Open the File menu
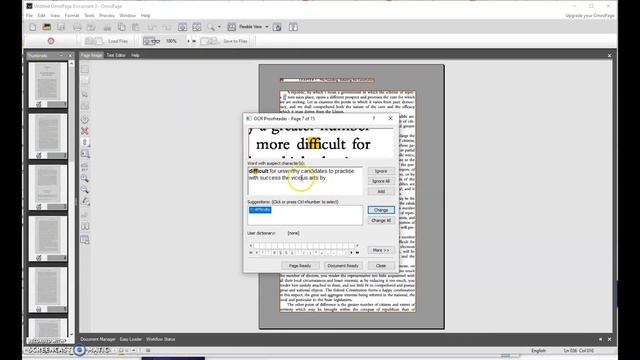 coord(29,16)
